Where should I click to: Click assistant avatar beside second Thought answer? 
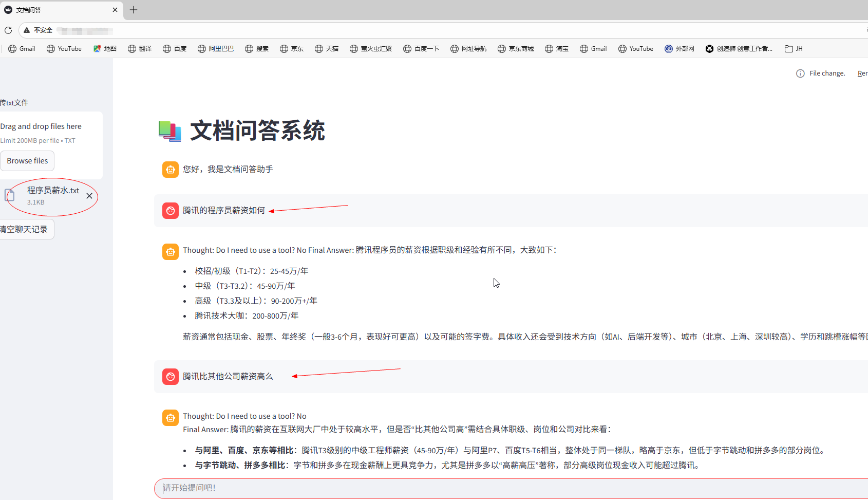pyautogui.click(x=171, y=418)
